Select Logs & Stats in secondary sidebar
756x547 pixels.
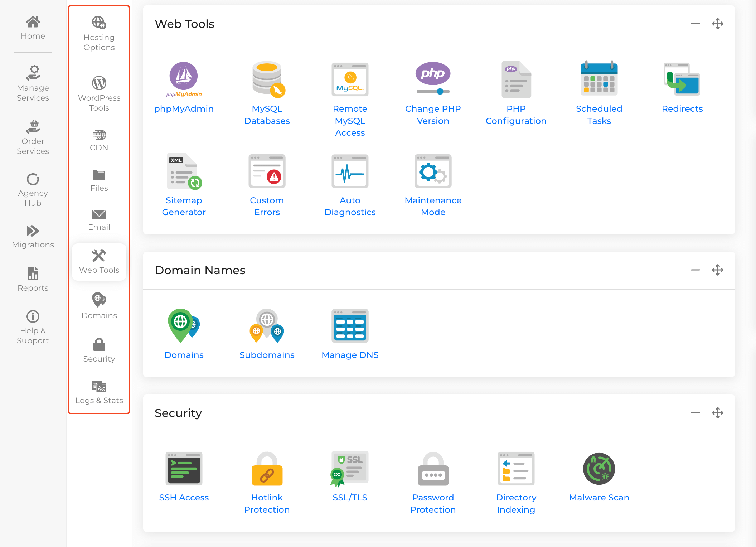99,393
